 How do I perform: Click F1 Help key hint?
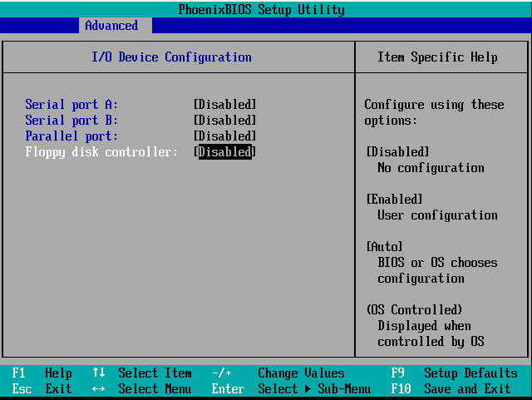coord(42,373)
